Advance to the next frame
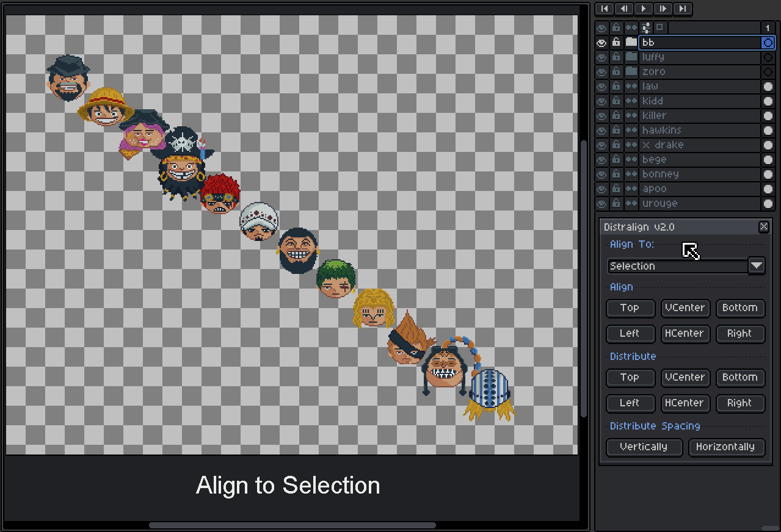The width and height of the screenshot is (781, 532). pos(663,9)
